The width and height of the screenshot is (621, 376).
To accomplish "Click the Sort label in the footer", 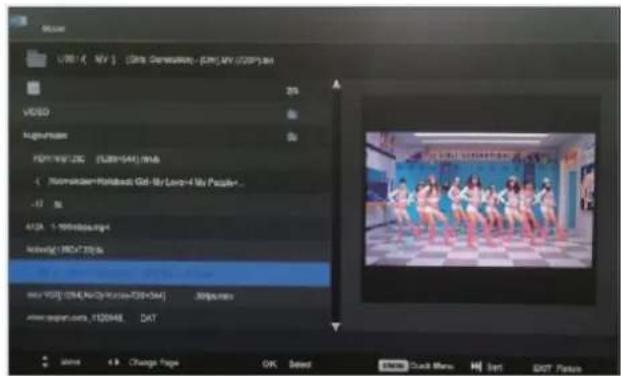I will tap(495, 367).
